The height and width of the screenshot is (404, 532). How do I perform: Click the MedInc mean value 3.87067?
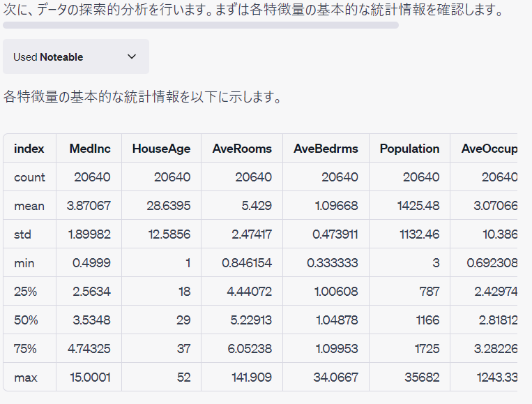point(91,206)
